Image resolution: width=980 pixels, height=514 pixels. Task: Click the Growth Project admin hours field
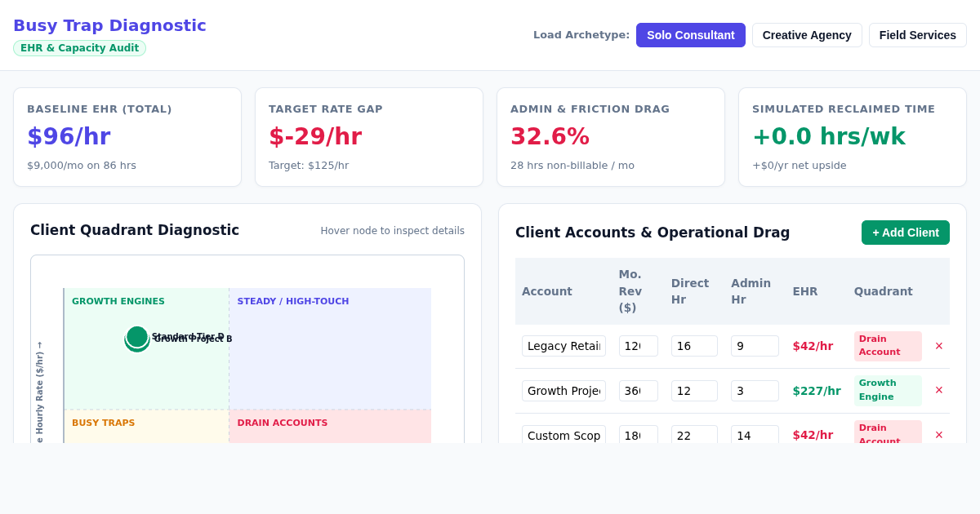pos(755,391)
